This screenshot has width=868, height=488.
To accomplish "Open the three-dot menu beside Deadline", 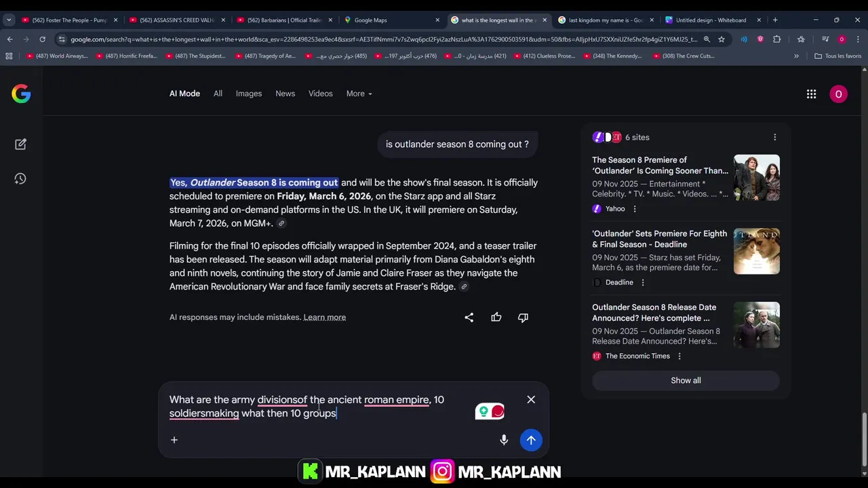I will [x=643, y=283].
